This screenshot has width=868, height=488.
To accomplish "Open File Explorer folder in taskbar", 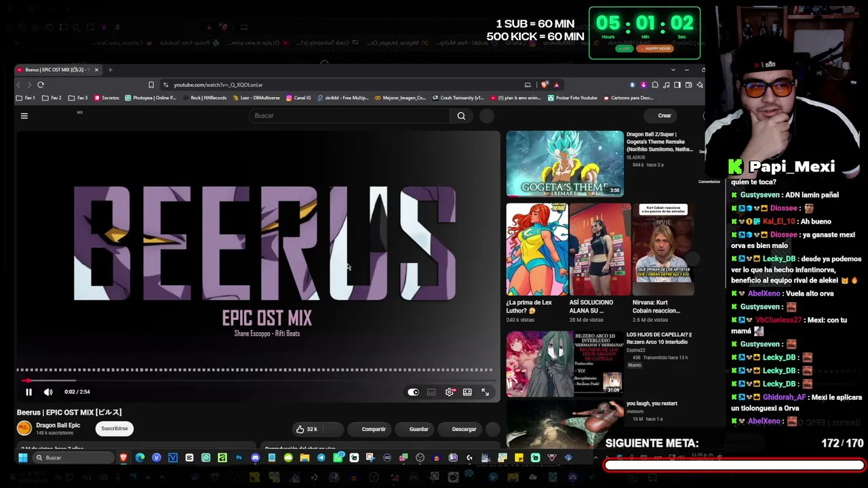I will point(304,458).
